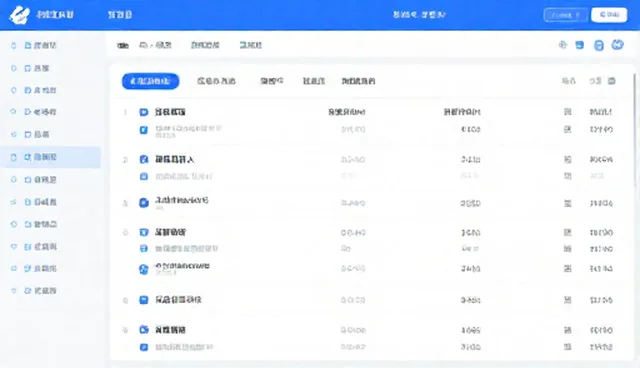
Task: Click the round blue icon of the third numbered row
Action: point(144,203)
